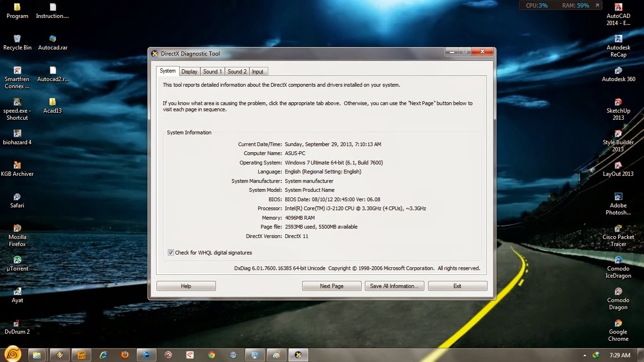
Task: Go to Next Page in DxDiag
Action: (x=331, y=286)
